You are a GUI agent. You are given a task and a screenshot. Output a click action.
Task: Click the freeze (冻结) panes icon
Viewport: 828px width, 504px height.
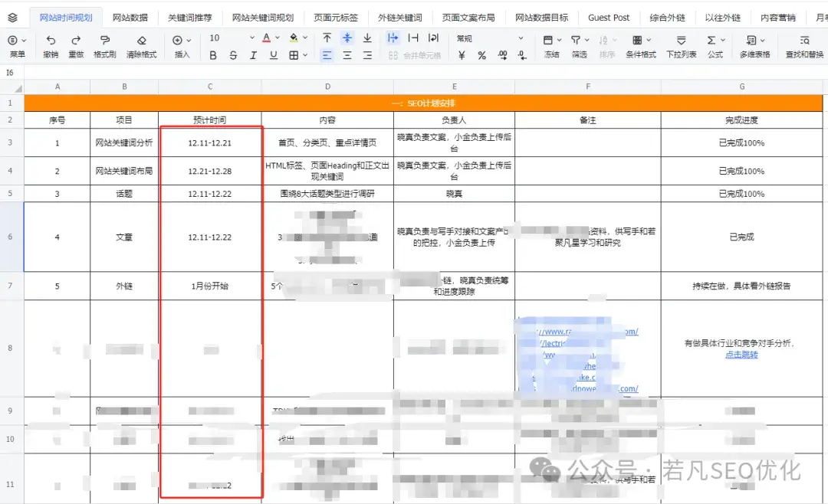548,40
